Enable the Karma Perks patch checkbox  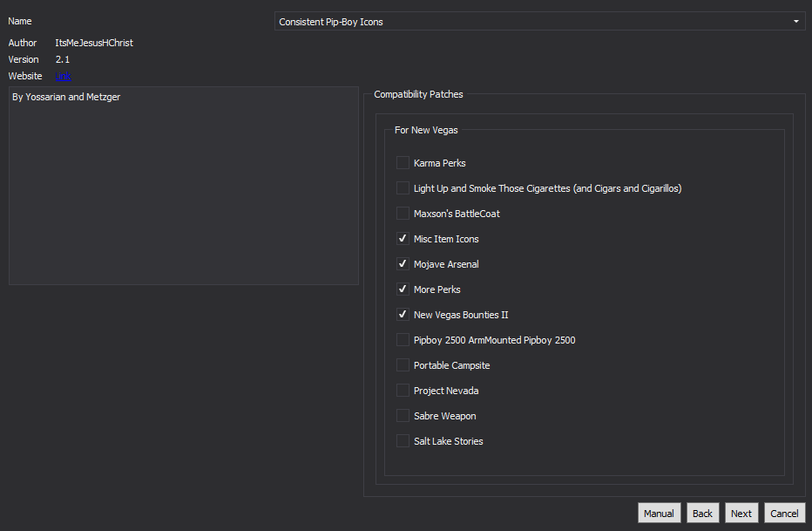(x=403, y=163)
